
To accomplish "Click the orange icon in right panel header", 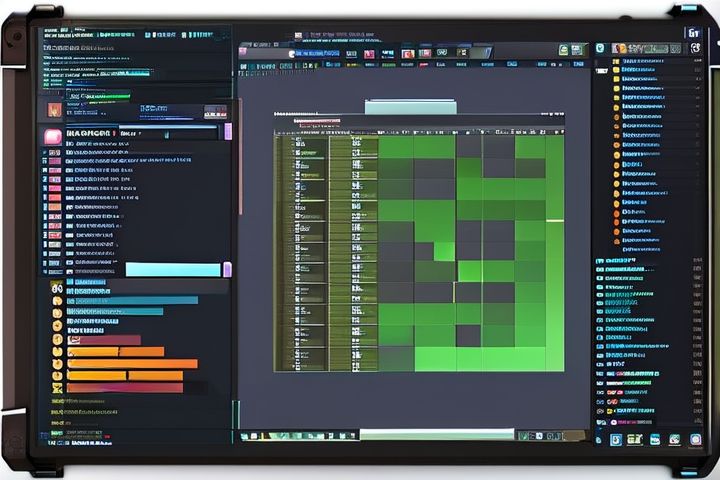I will 620,48.
